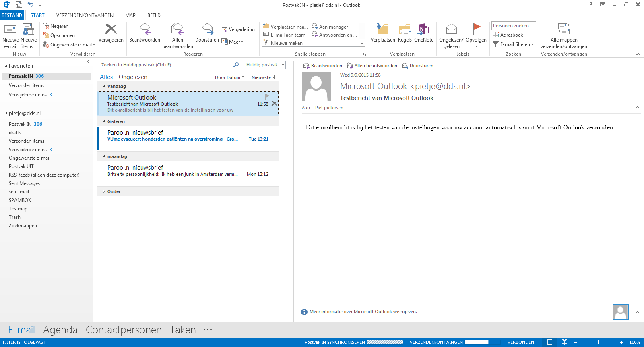Select quick step Nieuwe maken

click(x=285, y=43)
